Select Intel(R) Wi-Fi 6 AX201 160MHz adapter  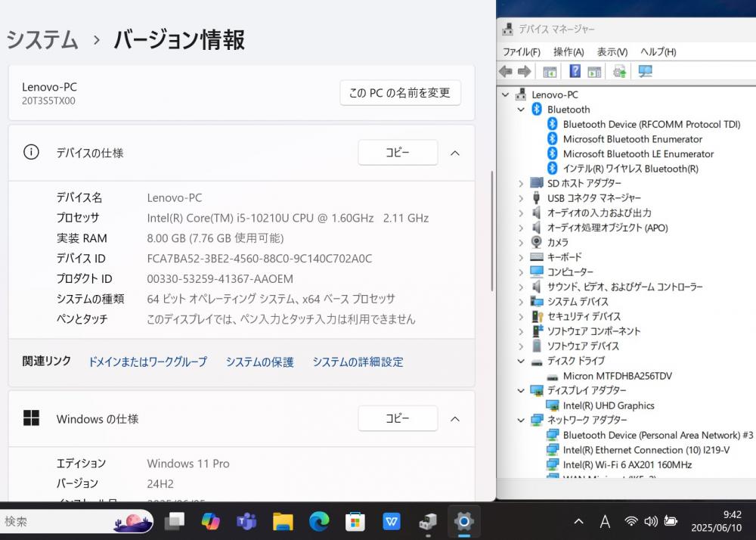(627, 465)
